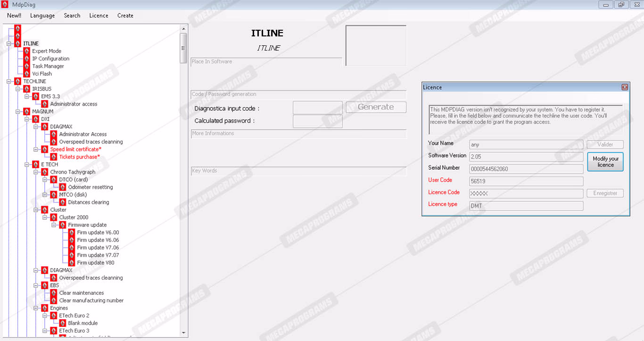Click the icon beside Vci Flash
This screenshot has width=644, height=341.
tap(26, 74)
